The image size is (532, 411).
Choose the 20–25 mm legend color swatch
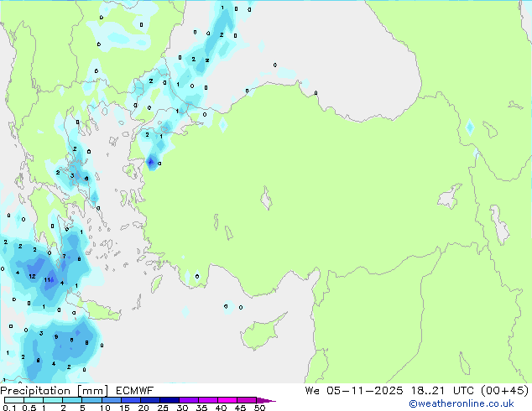coord(149,400)
